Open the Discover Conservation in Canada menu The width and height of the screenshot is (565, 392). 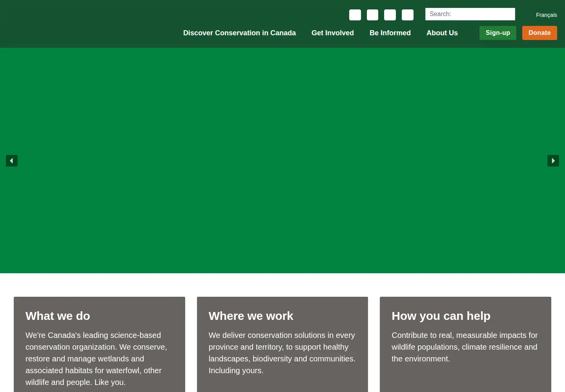tap(239, 33)
